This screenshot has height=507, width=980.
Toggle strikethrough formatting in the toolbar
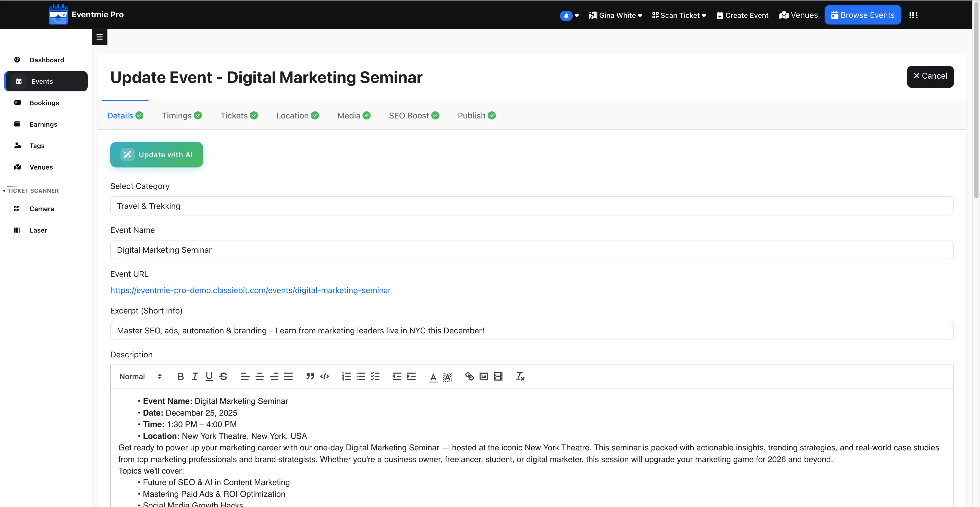click(x=224, y=377)
